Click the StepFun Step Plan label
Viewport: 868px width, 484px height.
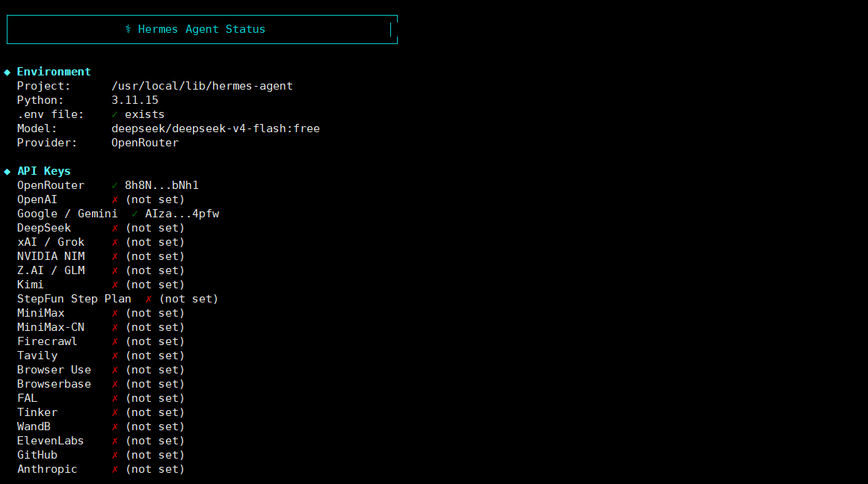(73, 300)
